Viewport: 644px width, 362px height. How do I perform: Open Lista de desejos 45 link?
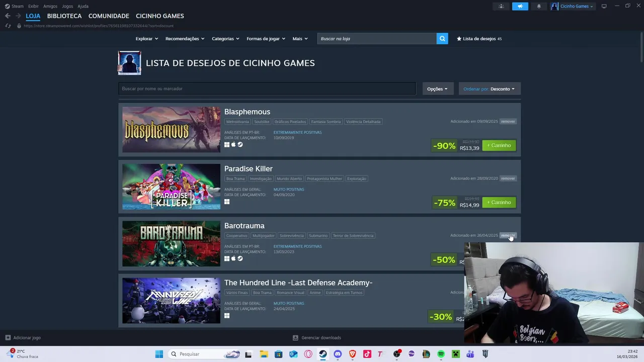tap(479, 39)
